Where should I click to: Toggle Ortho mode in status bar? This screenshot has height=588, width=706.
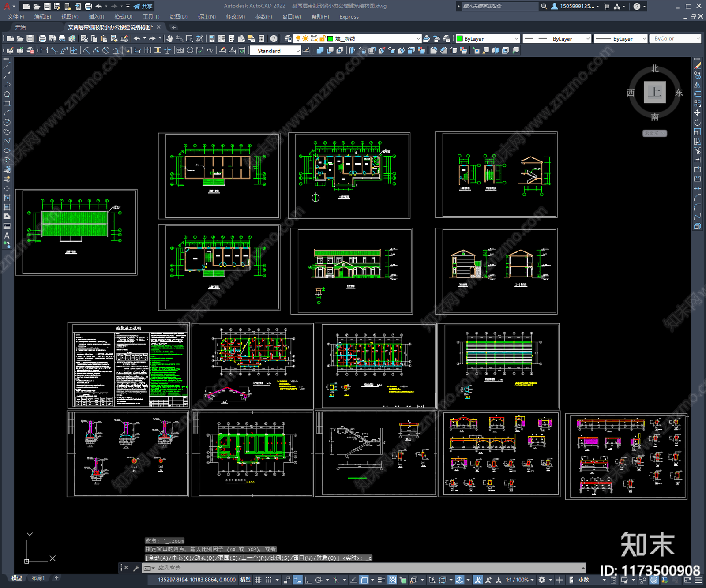click(x=308, y=580)
